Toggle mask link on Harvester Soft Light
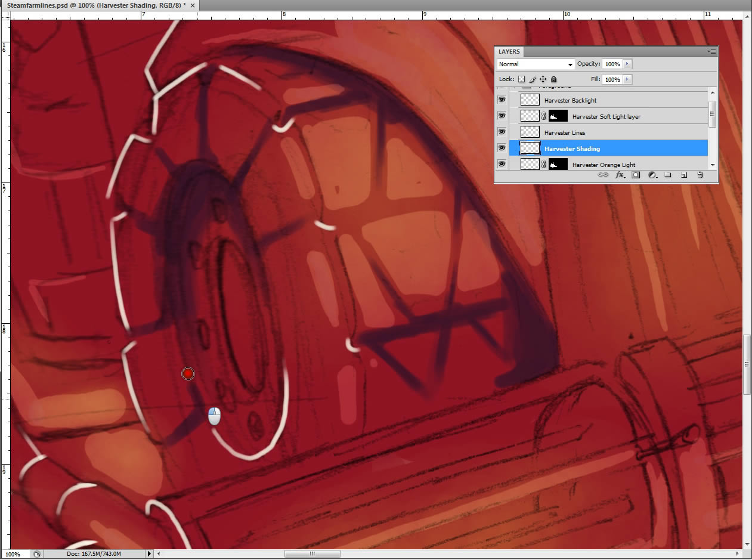 coord(543,116)
